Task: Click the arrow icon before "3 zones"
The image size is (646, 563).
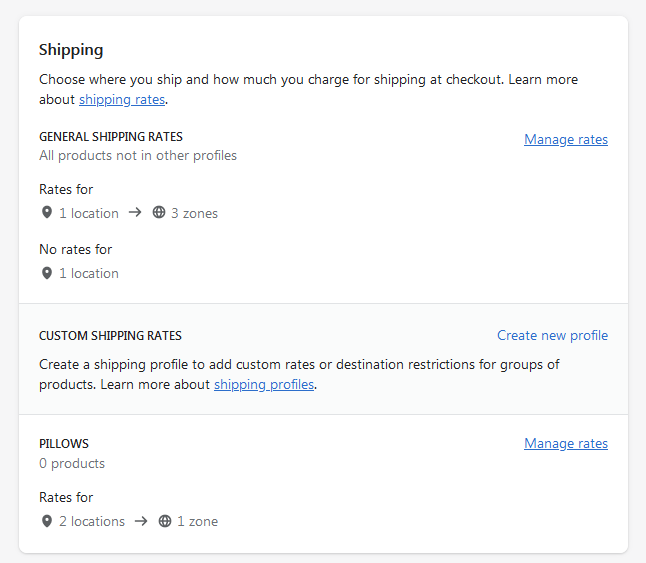Action: [x=135, y=213]
